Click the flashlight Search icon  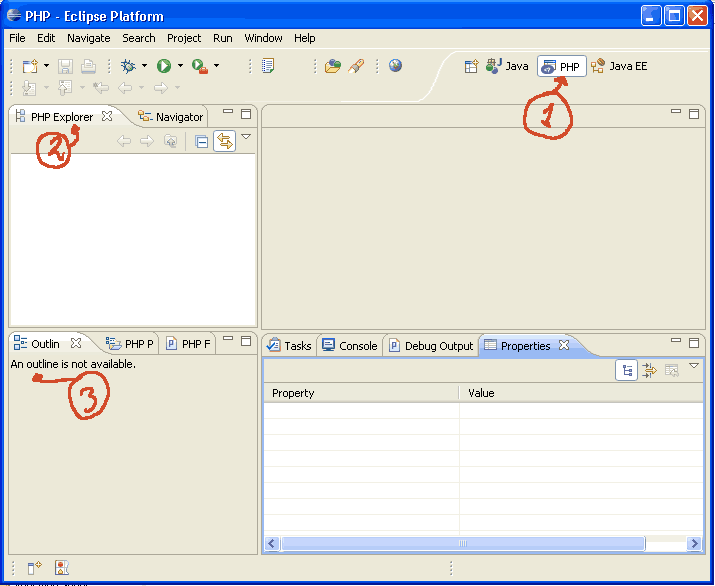tap(356, 66)
